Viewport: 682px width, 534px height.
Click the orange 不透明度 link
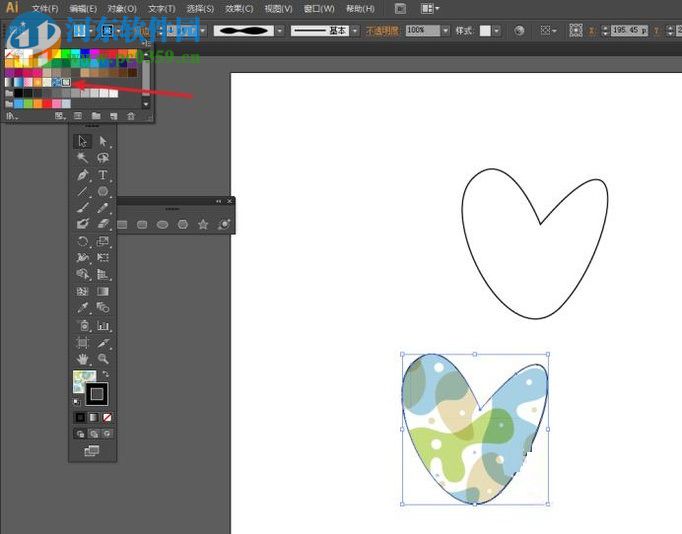pos(383,31)
